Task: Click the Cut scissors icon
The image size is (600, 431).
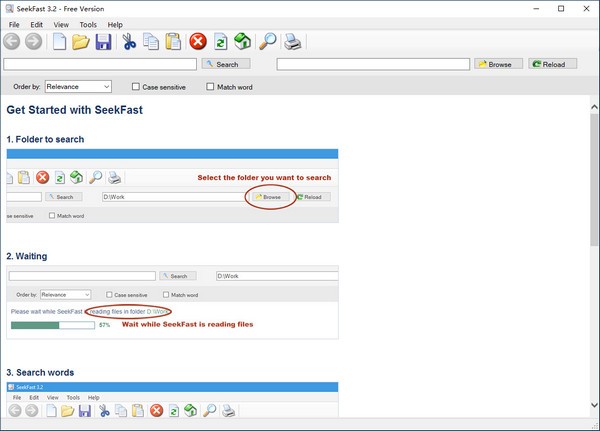Action: (x=129, y=41)
